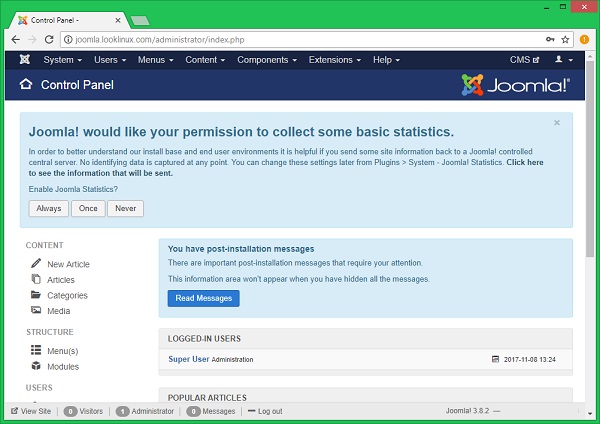Click the Modules cube icon
The height and width of the screenshot is (424, 600).
coord(36,366)
